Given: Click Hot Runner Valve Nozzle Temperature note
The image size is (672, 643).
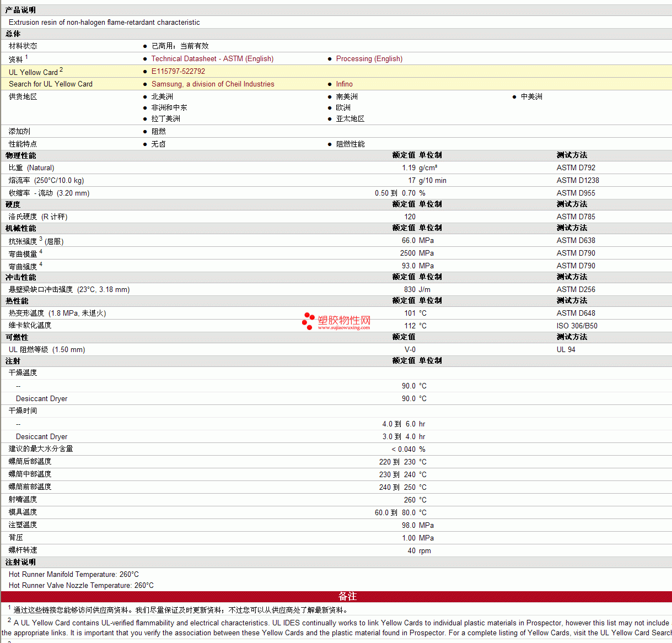Looking at the screenshot, I should coord(81,586).
